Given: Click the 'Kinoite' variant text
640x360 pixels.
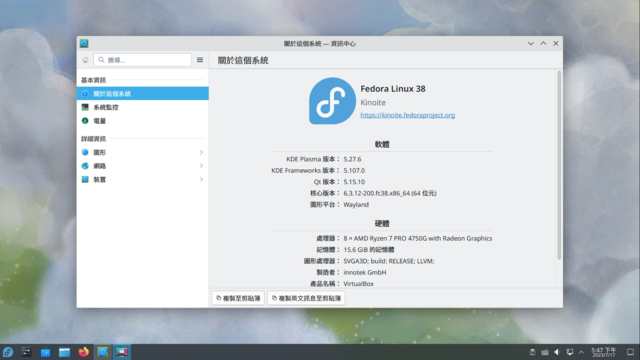Looking at the screenshot, I should [x=373, y=102].
